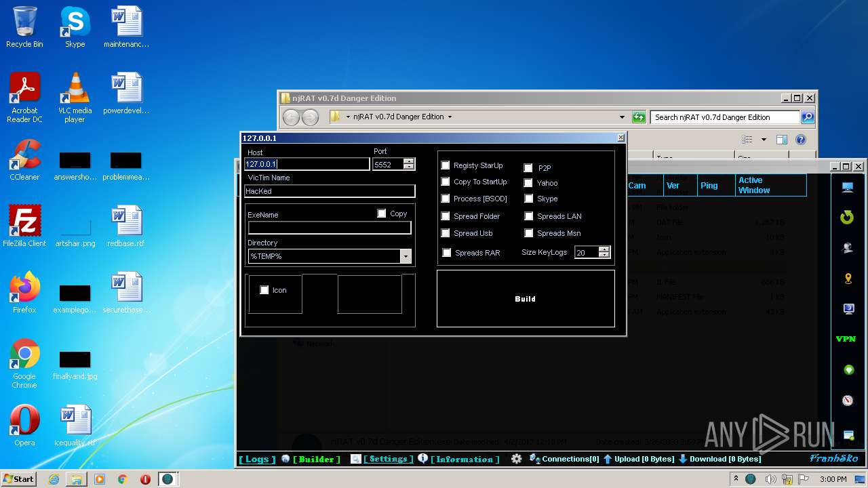Enable the Icon checkbox

pyautogui.click(x=264, y=290)
